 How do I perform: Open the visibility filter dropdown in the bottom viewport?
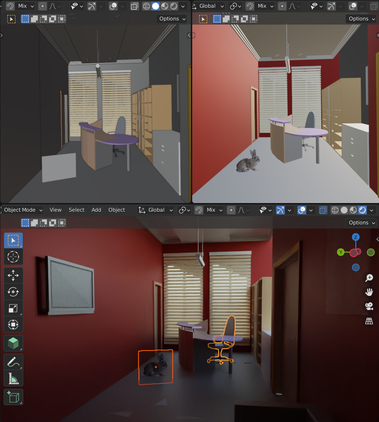[265, 210]
